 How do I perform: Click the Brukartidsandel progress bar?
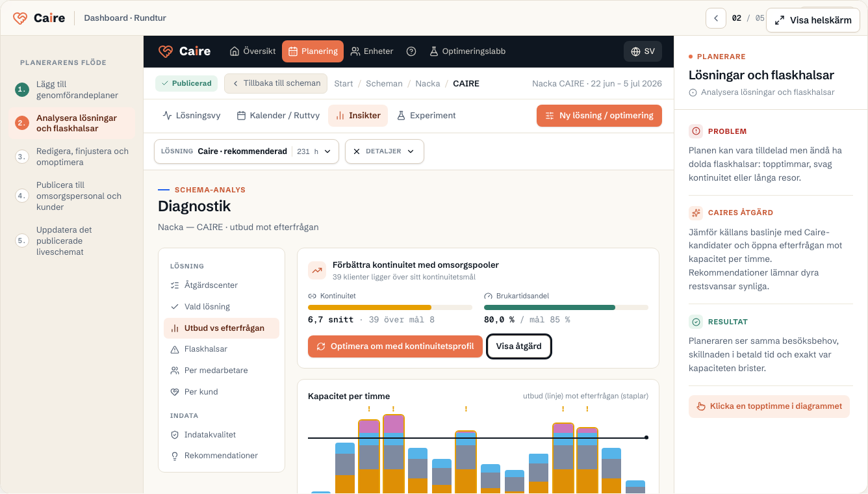click(566, 307)
